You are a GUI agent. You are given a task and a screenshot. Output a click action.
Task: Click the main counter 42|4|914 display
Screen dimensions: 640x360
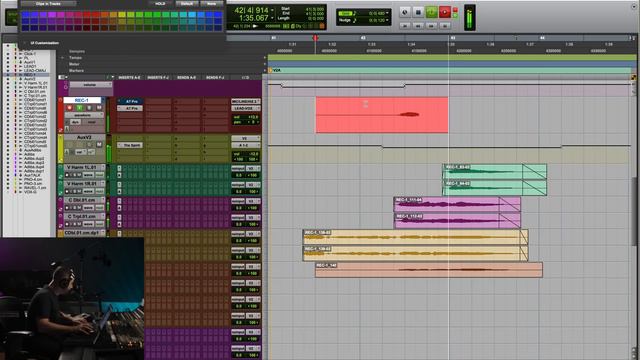click(251, 10)
